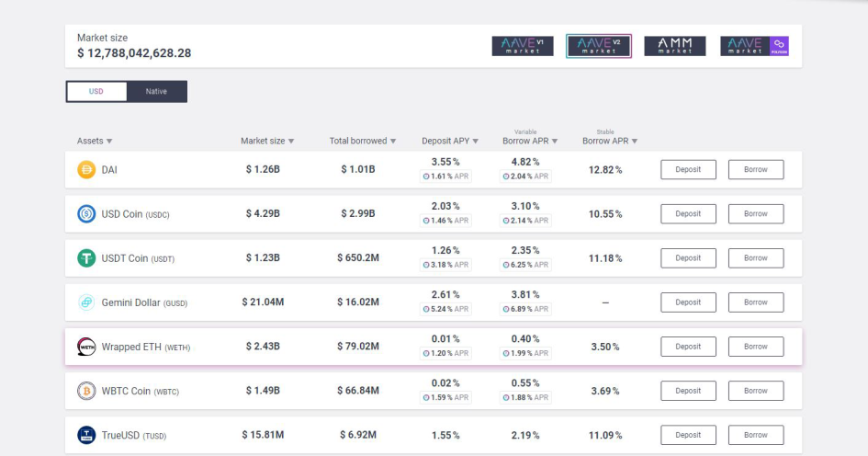
Task: Click USDC stable borrow APR 10.55%
Action: [x=605, y=214]
